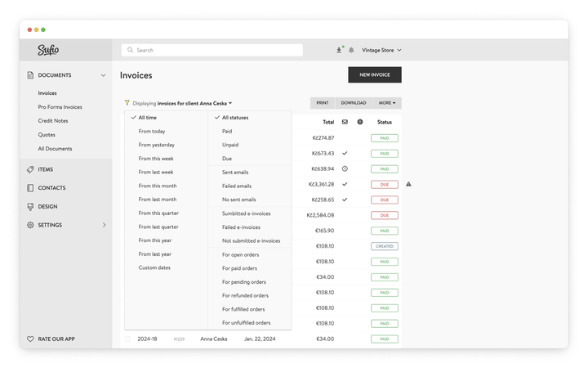Click the Documents sidebar icon
The image size is (588, 368).
coord(30,75)
